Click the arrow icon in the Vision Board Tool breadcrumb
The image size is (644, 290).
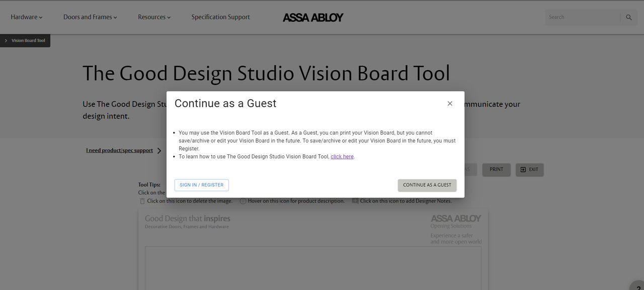[x=6, y=40]
